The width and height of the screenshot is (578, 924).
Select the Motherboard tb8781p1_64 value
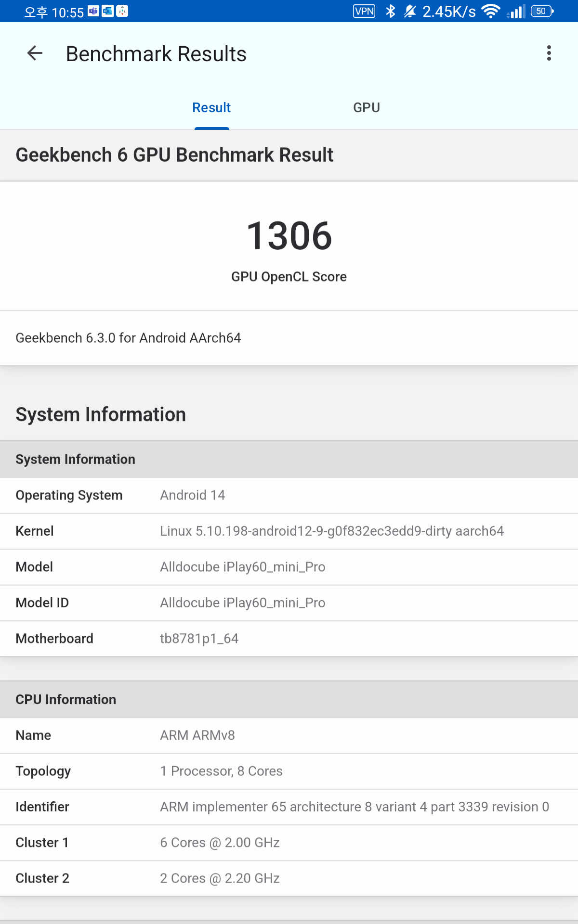pyautogui.click(x=199, y=639)
